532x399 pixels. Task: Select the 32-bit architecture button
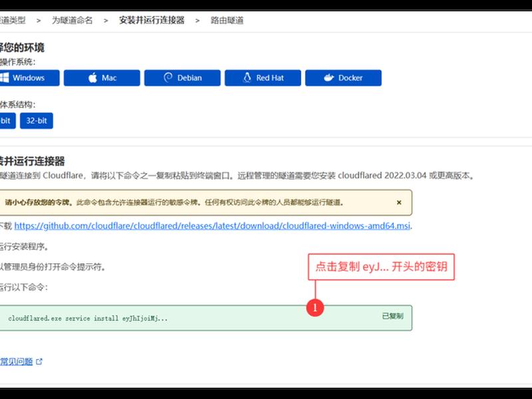click(37, 121)
